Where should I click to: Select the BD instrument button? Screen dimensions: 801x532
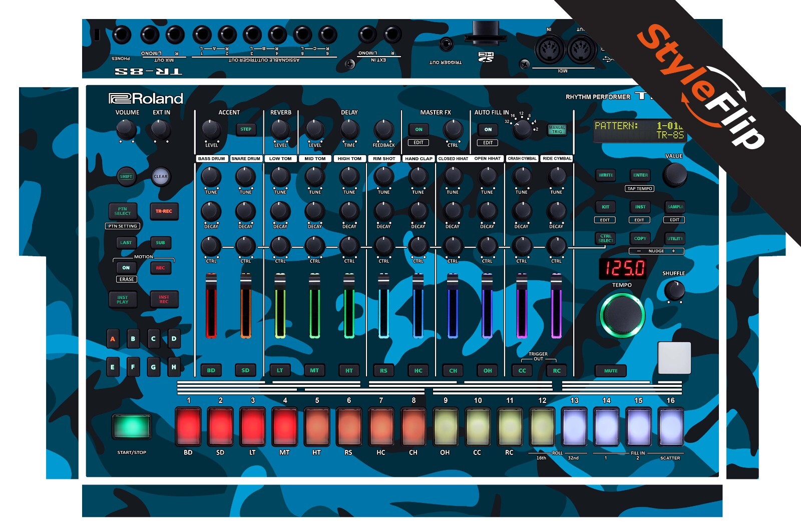(x=211, y=370)
